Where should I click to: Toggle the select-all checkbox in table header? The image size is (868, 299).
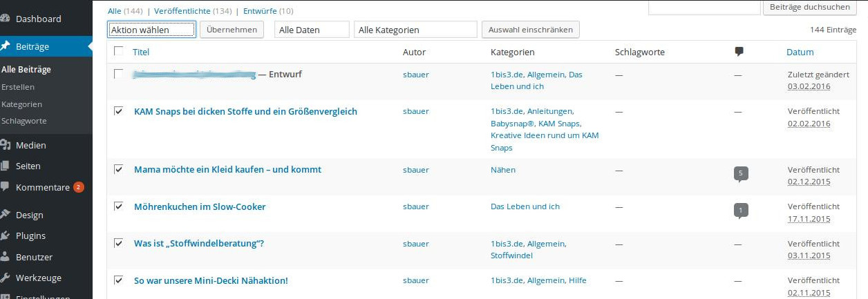(119, 51)
